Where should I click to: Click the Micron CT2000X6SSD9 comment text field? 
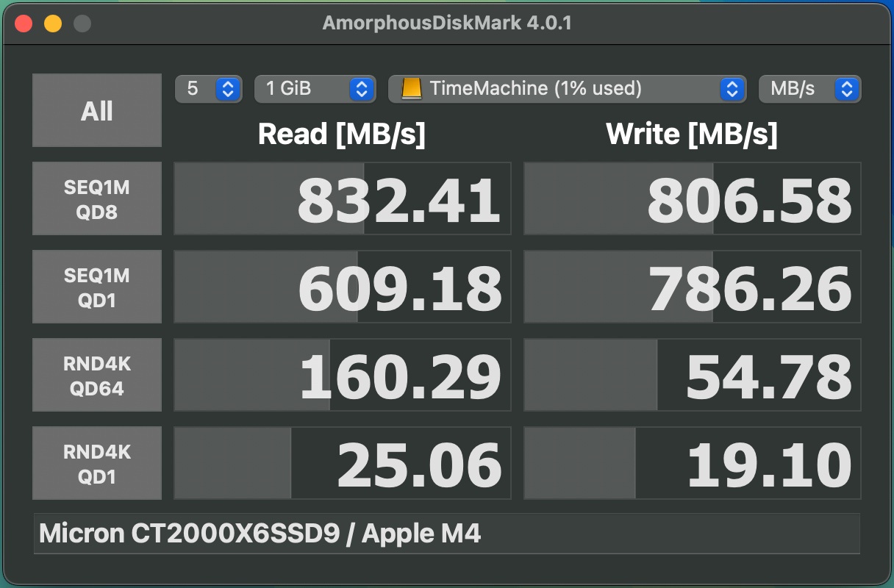446,534
